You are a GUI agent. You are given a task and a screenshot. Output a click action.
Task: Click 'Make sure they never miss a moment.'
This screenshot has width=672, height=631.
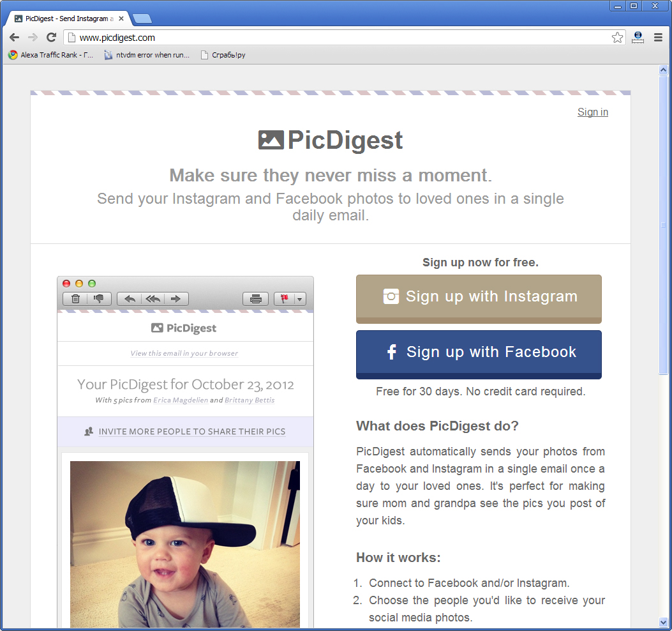pyautogui.click(x=331, y=175)
